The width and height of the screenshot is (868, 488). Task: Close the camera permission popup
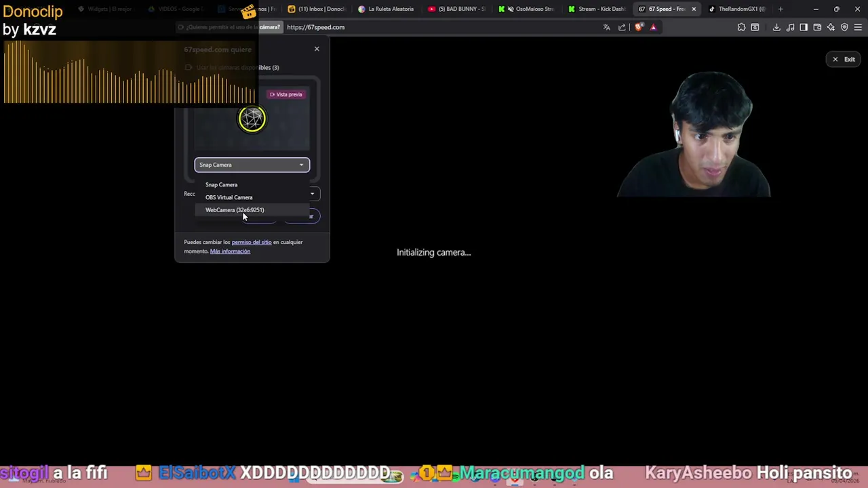click(317, 49)
